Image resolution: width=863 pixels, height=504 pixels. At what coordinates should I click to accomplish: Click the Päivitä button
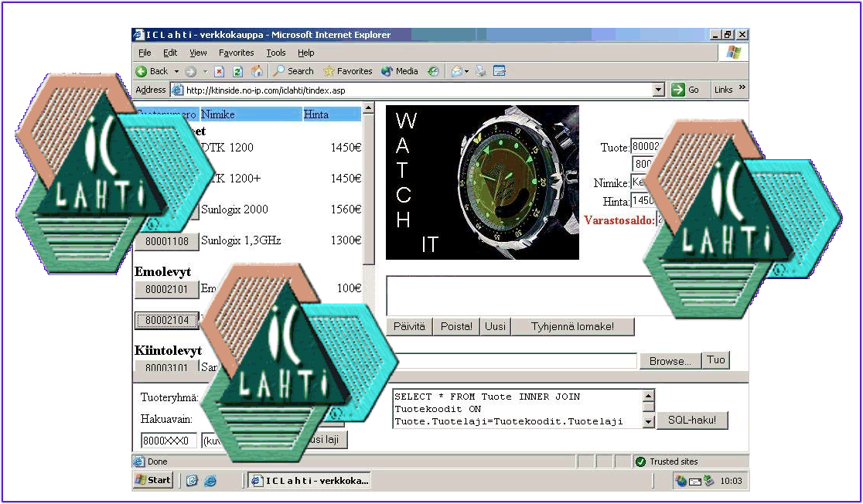point(410,326)
